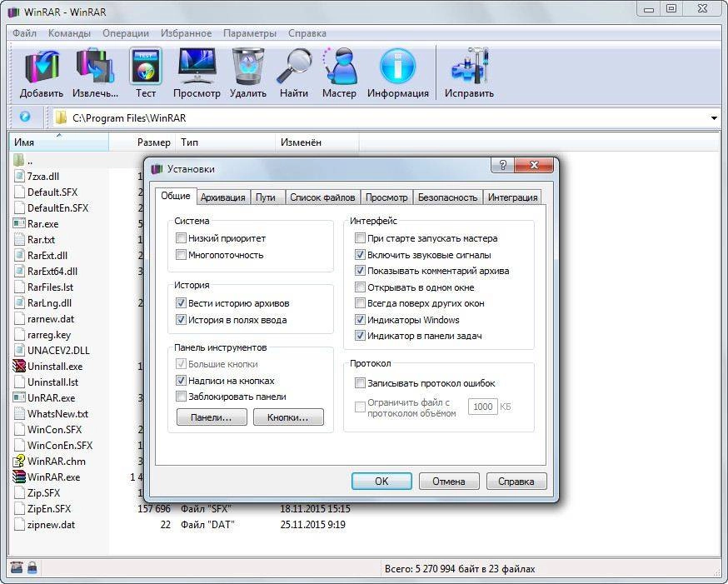Select the parent folder '..' icon
The image size is (728, 584).
[x=19, y=161]
